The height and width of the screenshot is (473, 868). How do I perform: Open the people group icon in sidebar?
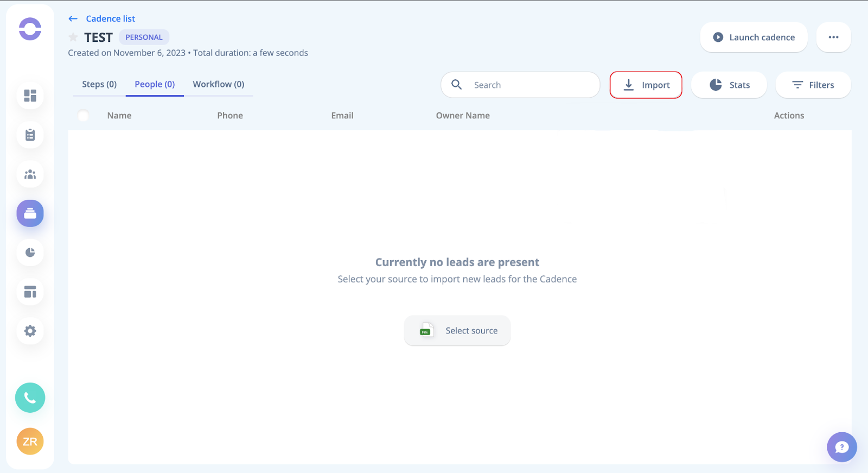(x=30, y=174)
